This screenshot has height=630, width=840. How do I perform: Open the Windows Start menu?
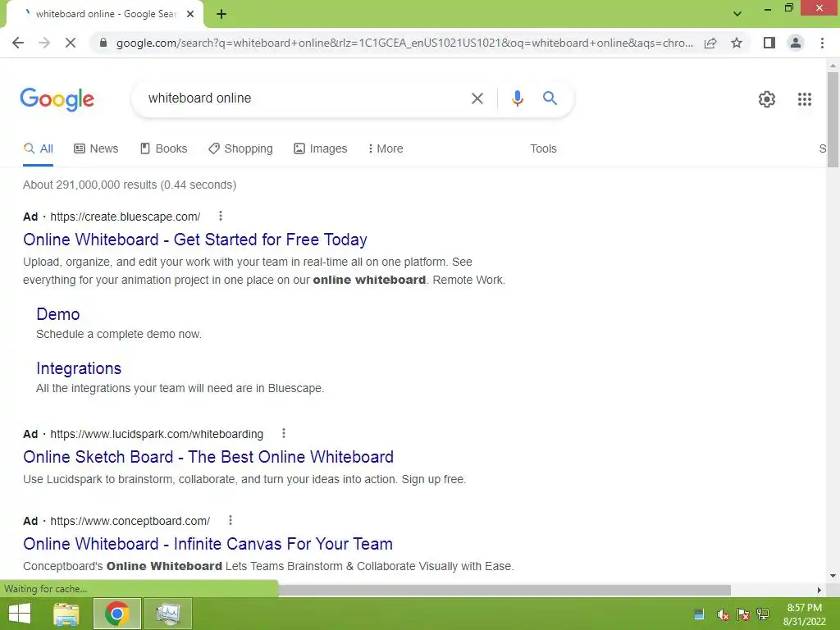20,614
